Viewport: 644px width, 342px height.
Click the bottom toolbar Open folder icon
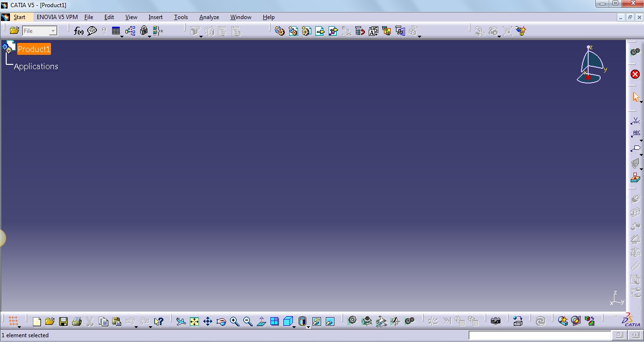50,321
